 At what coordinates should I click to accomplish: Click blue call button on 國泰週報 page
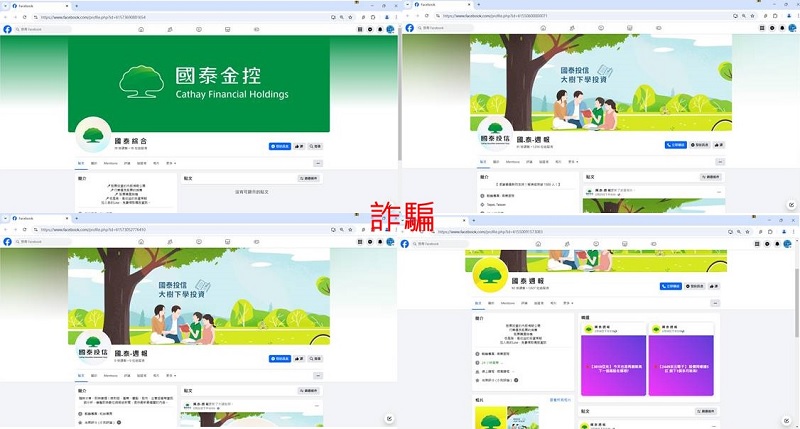pyautogui.click(x=670, y=286)
